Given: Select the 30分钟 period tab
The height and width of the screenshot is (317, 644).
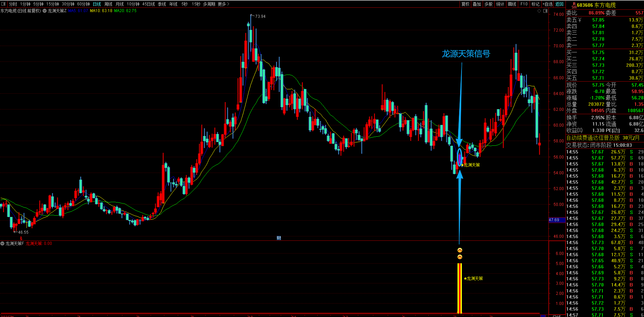Looking at the screenshot, I should 68,4.
